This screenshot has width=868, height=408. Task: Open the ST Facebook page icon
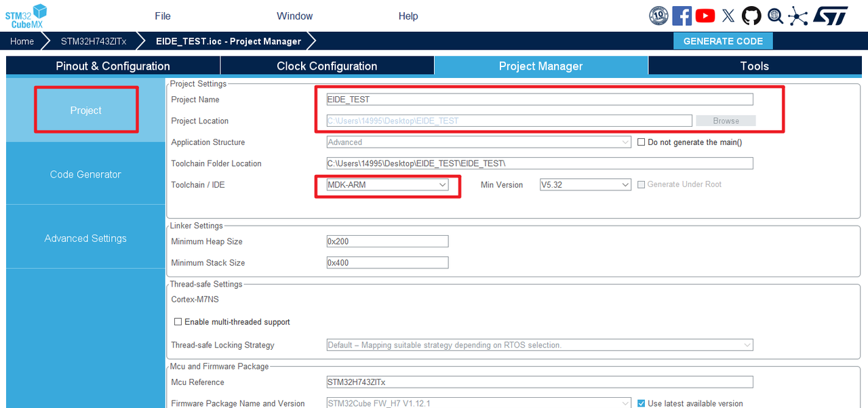(x=682, y=16)
